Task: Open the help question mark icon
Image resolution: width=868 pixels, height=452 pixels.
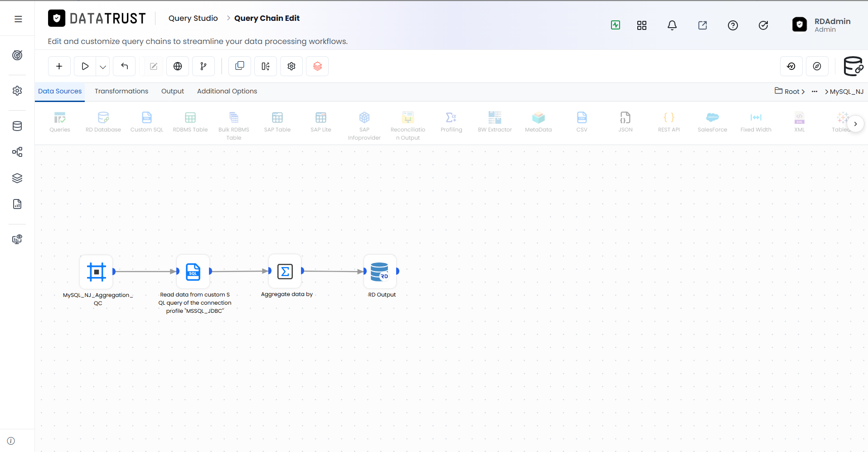Action: coord(733,25)
